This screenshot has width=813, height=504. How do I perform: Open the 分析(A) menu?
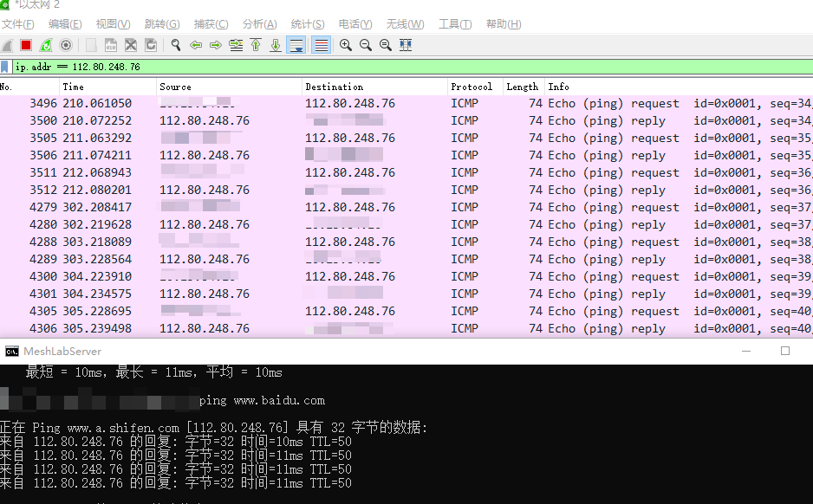pyautogui.click(x=259, y=24)
